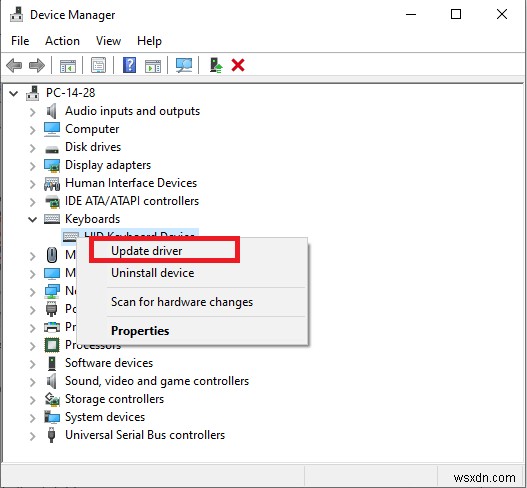Screen dimensions: 527x488
Task: Click the Forward arrow toolbar icon
Action: click(x=37, y=65)
